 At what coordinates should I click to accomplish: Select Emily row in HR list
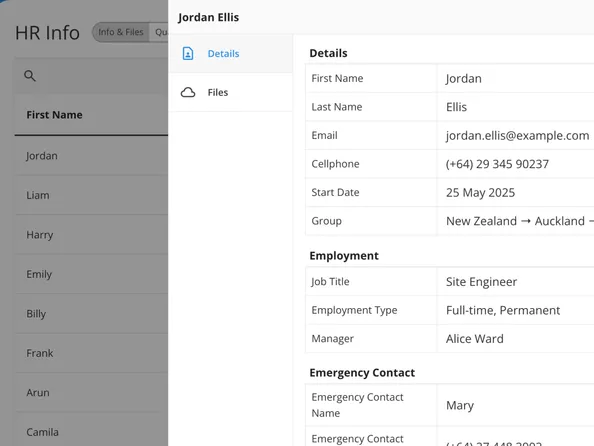click(x=91, y=274)
